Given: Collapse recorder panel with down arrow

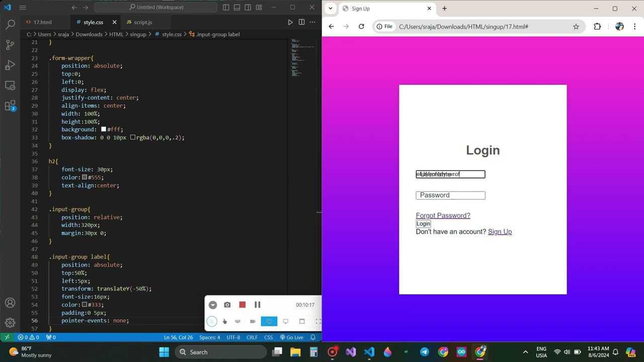Looking at the screenshot, I should click(x=213, y=305).
